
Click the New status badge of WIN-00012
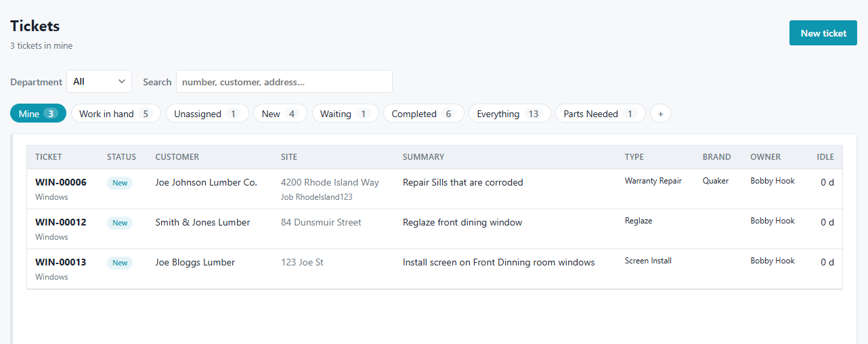pos(120,223)
